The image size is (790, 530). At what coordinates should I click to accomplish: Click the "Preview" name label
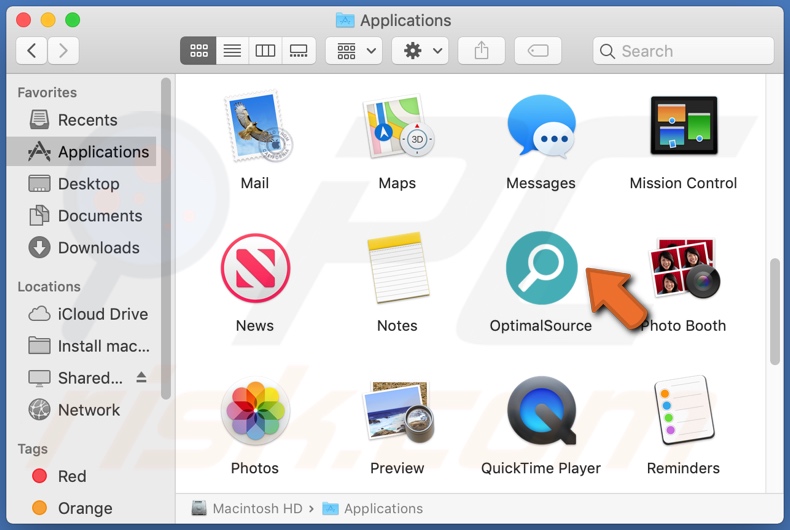tap(397, 469)
